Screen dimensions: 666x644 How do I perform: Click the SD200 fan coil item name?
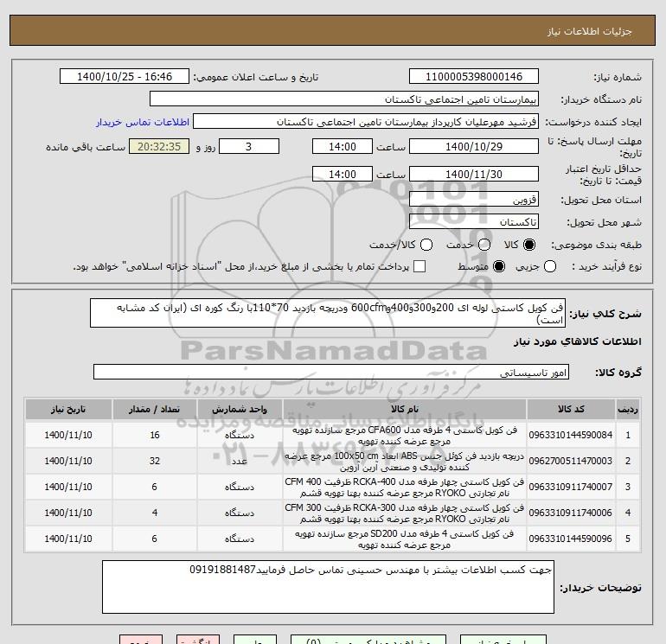pos(405,539)
